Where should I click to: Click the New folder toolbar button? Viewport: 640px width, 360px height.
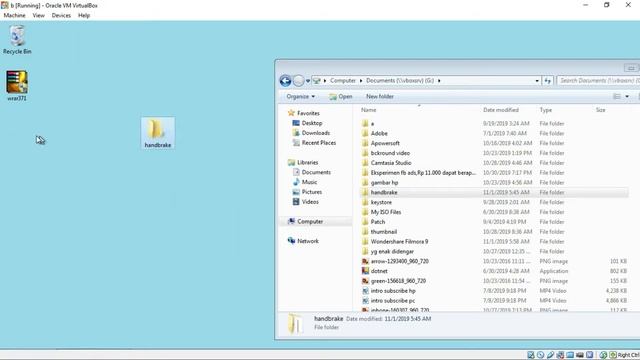click(380, 97)
